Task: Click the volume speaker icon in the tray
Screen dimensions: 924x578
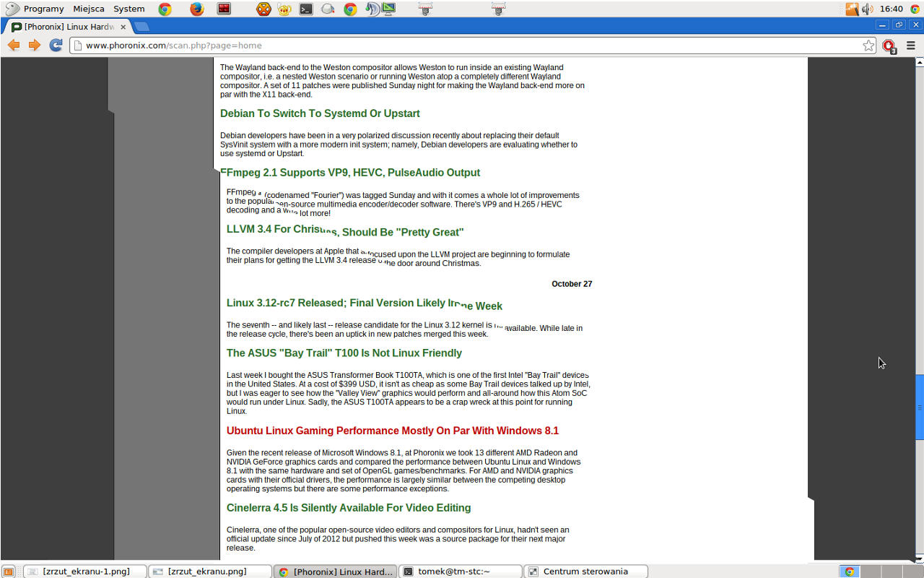Action: click(867, 9)
